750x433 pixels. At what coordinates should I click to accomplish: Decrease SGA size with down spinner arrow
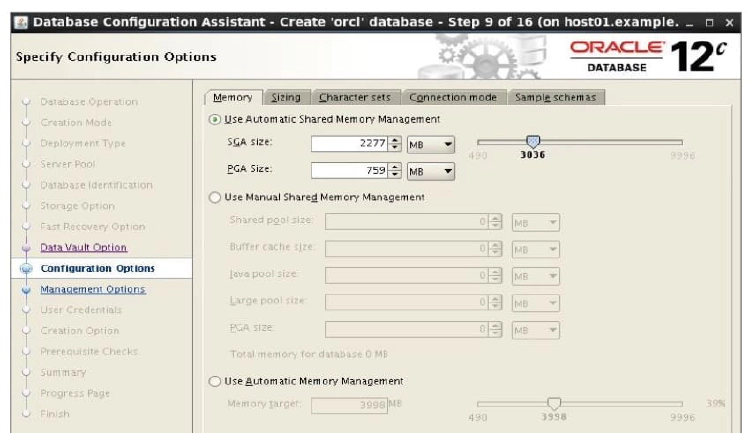[395, 147]
